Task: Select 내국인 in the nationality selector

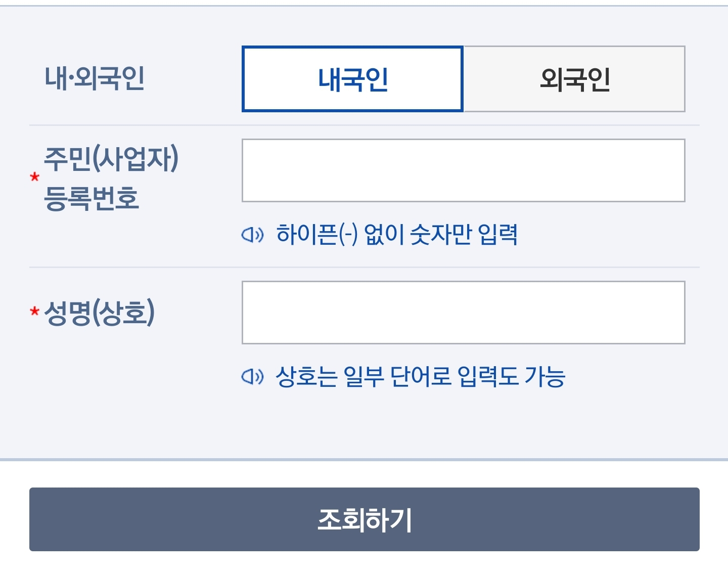Action: coord(352,79)
